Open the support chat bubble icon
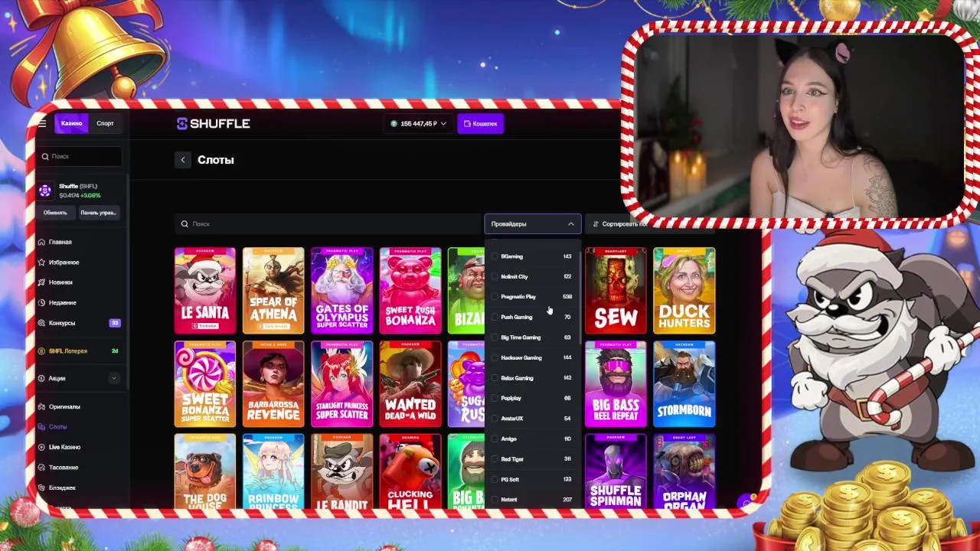980x551 pixels. [x=746, y=502]
